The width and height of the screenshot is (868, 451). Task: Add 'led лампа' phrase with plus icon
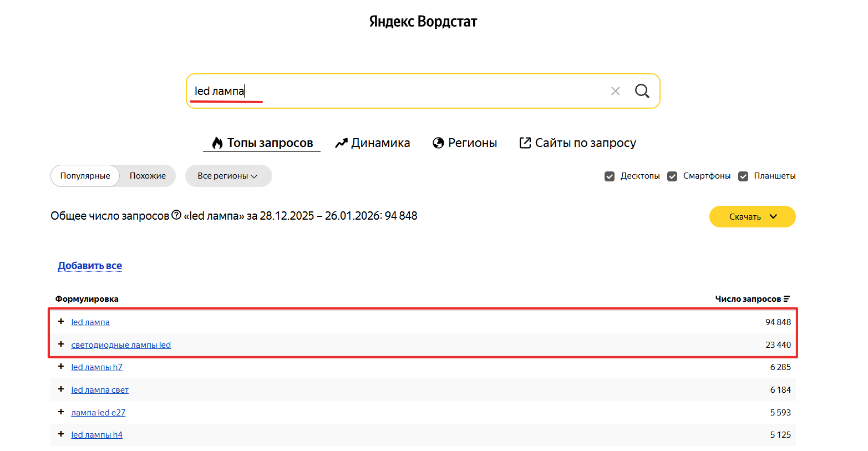coord(61,322)
